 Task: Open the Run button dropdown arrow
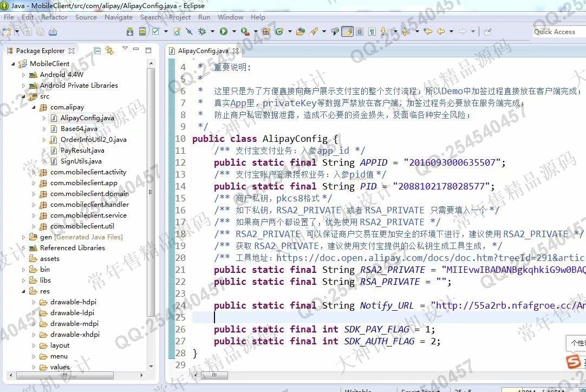coord(234,32)
